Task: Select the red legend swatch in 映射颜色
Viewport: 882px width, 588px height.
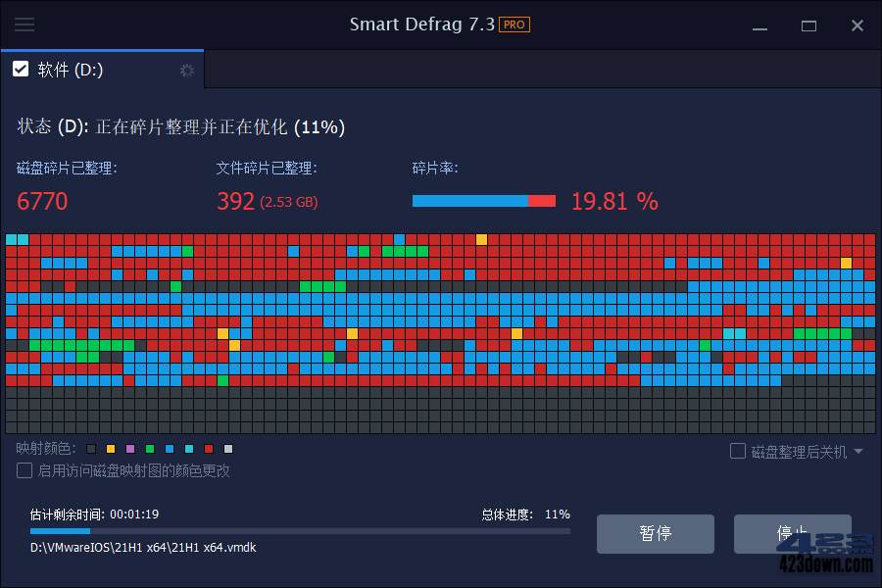Action: pos(209,449)
